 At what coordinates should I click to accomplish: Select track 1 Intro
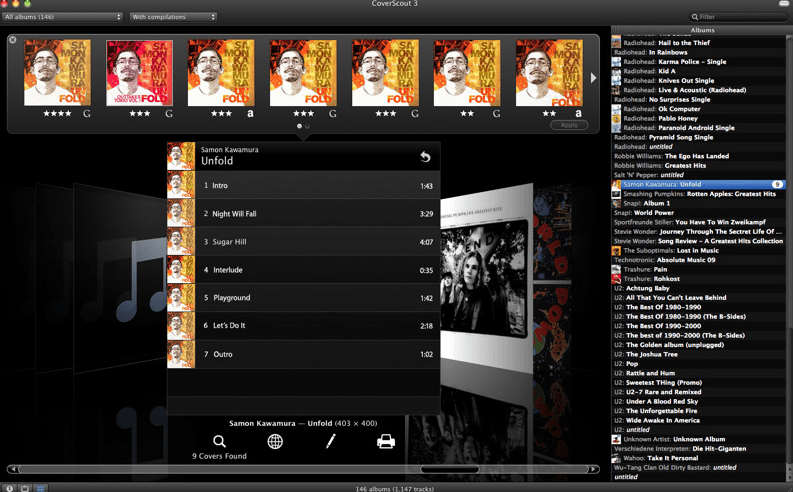tap(303, 186)
